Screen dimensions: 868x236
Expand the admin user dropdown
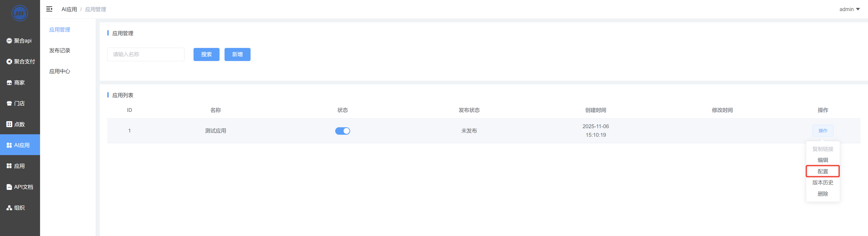(x=849, y=9)
